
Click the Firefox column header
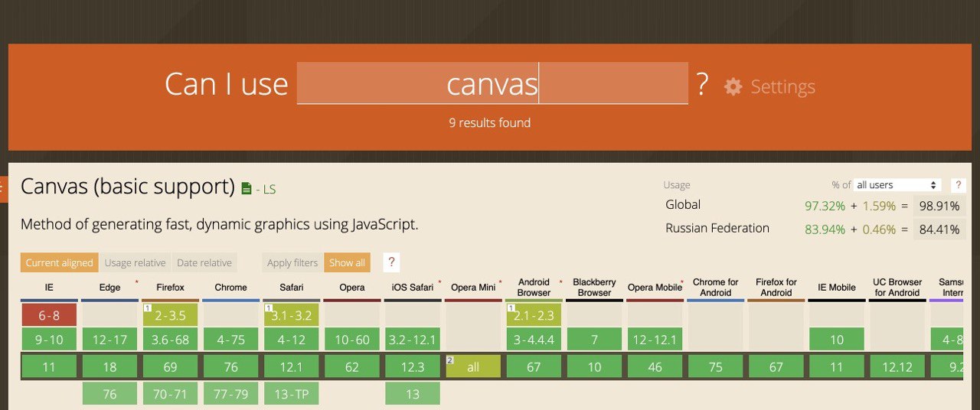(170, 288)
